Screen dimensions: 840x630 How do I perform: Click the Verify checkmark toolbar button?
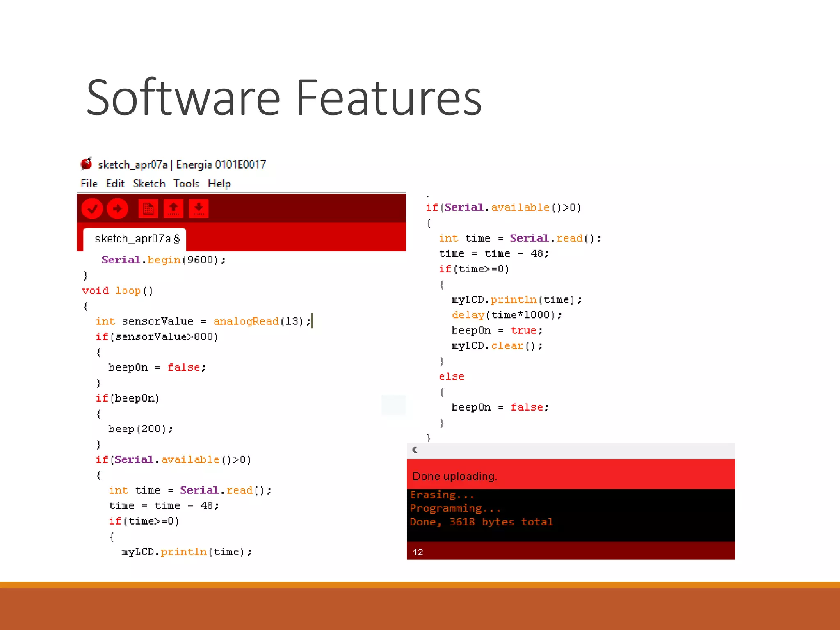pyautogui.click(x=92, y=209)
